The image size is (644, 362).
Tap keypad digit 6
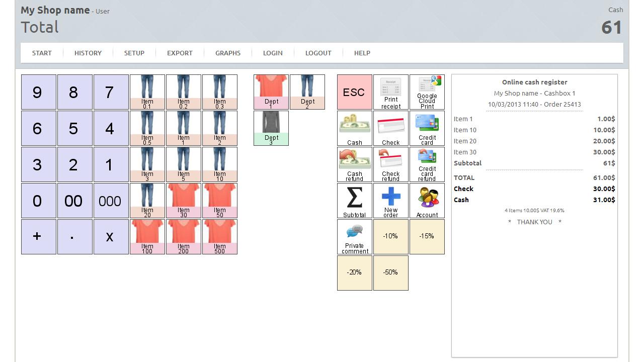tap(39, 128)
